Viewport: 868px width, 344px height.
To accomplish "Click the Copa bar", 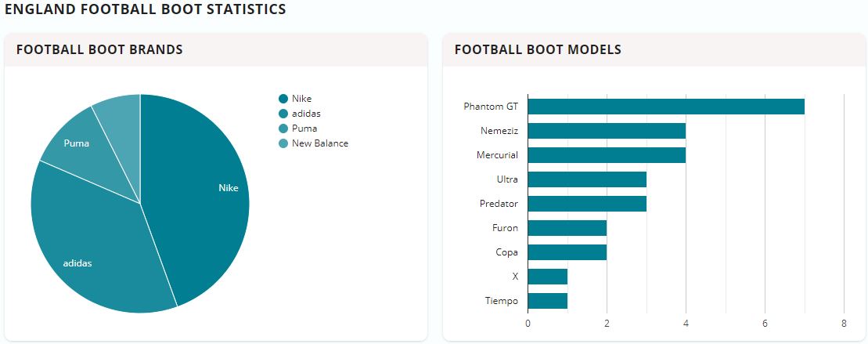I will [x=567, y=252].
